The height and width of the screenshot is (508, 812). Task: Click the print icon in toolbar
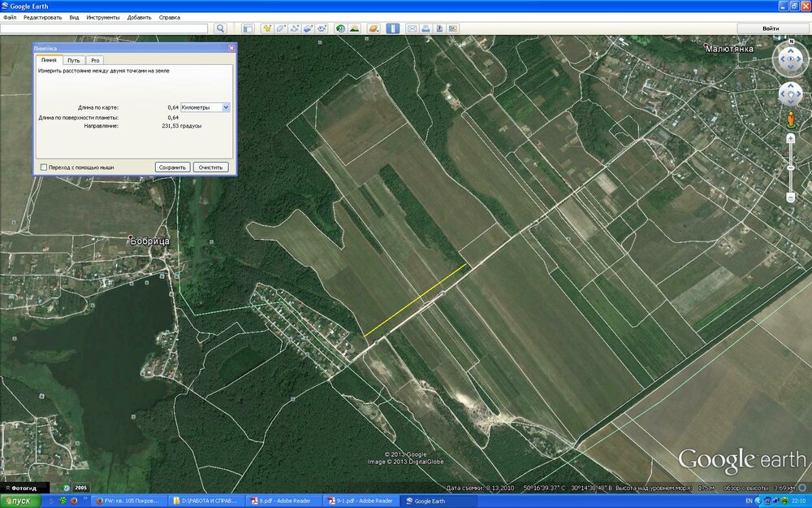[x=425, y=28]
